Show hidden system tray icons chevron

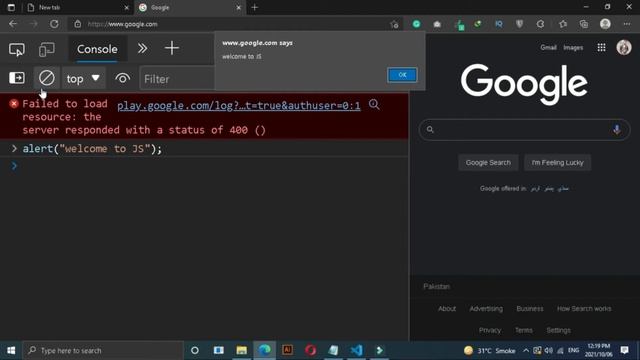(526, 350)
